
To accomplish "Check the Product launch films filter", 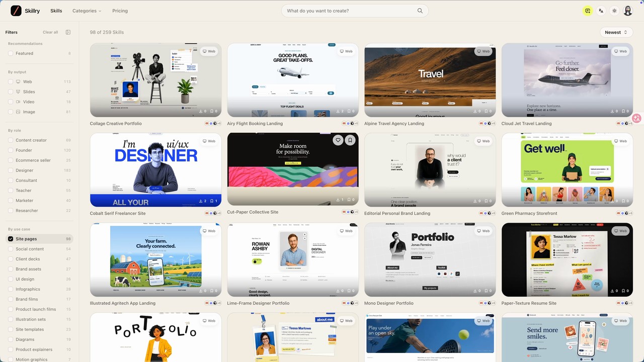I will (x=11, y=309).
